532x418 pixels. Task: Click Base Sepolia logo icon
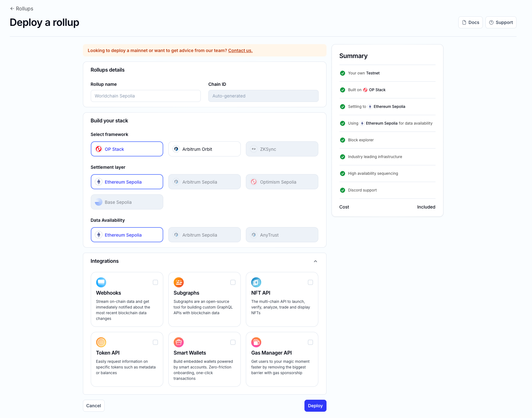[x=99, y=202]
